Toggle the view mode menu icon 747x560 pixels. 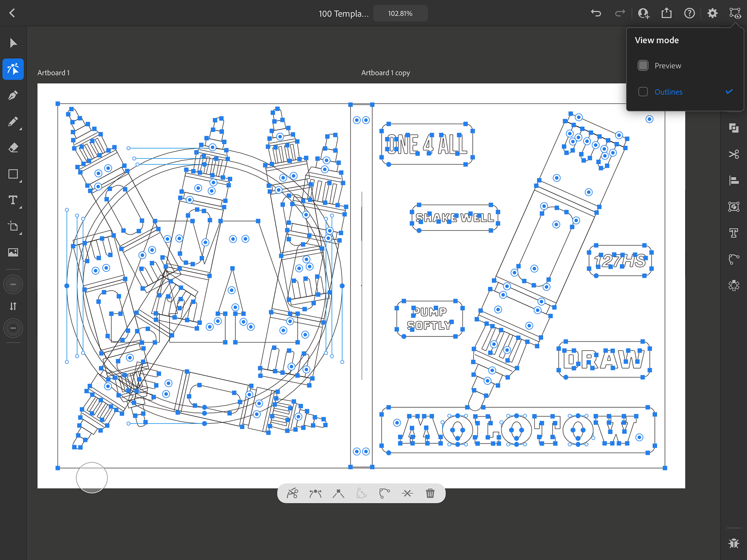click(x=735, y=13)
